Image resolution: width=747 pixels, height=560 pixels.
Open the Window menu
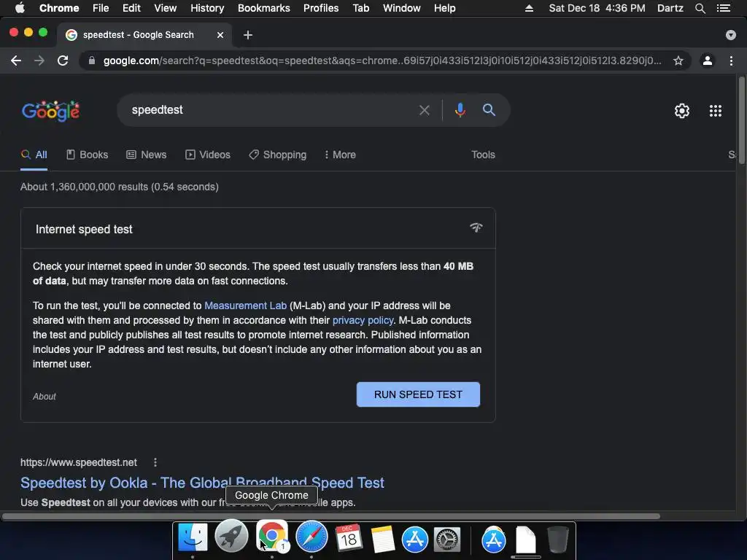[x=402, y=8]
